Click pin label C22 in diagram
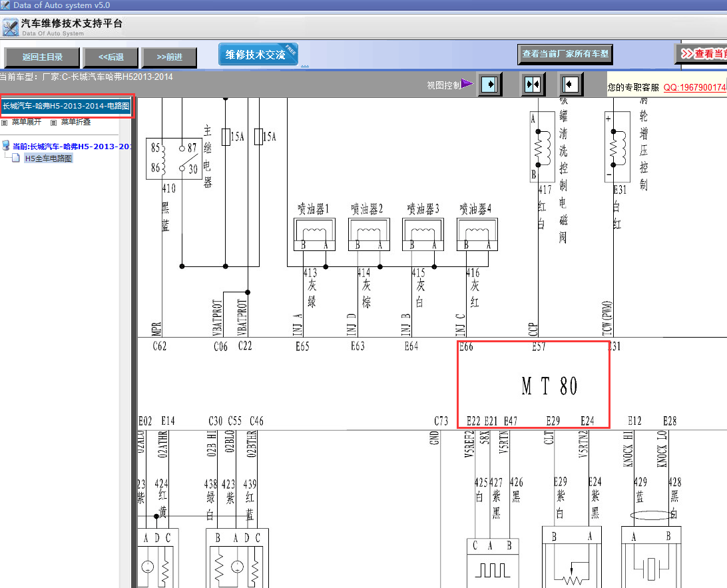The width and height of the screenshot is (727, 588). 245,346
